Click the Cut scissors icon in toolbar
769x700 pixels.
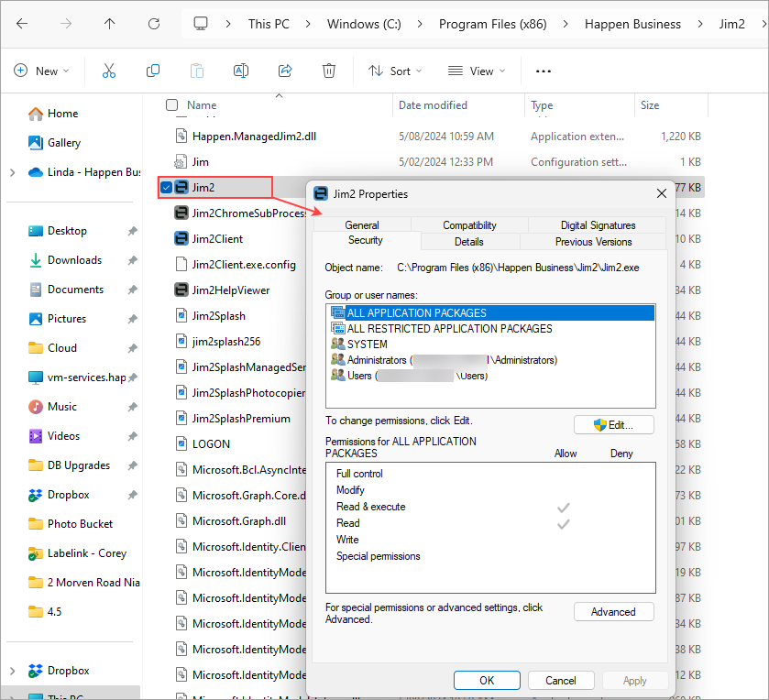(x=109, y=71)
